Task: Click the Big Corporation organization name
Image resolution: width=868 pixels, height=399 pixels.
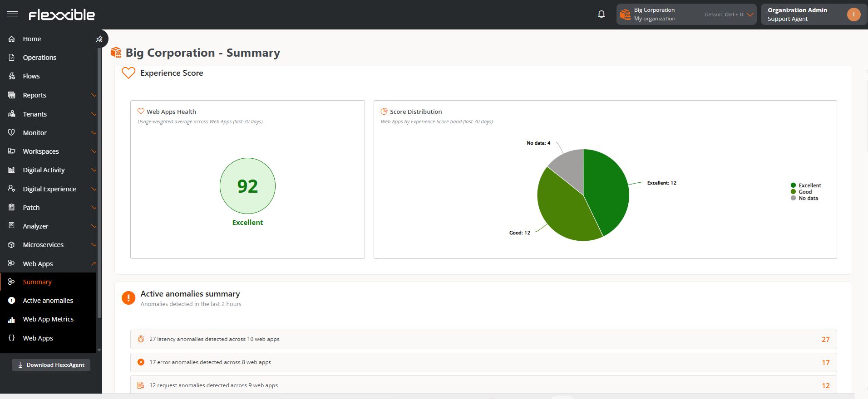Action: coord(654,10)
